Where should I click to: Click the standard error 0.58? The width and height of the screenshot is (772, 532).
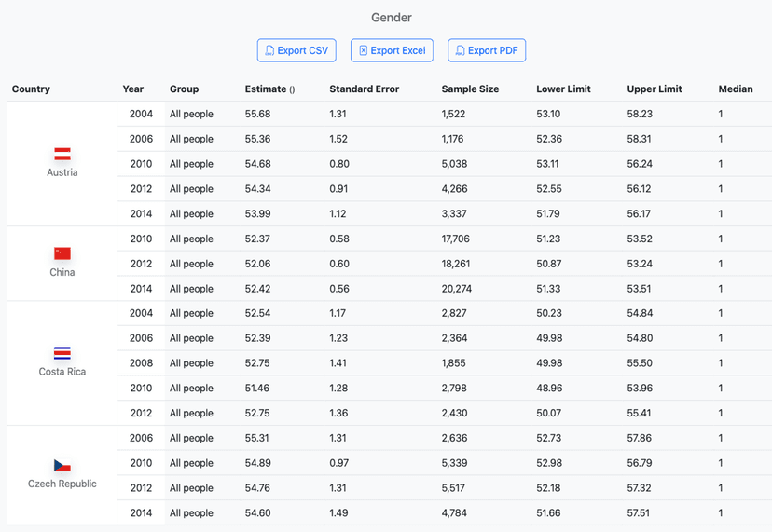point(339,239)
